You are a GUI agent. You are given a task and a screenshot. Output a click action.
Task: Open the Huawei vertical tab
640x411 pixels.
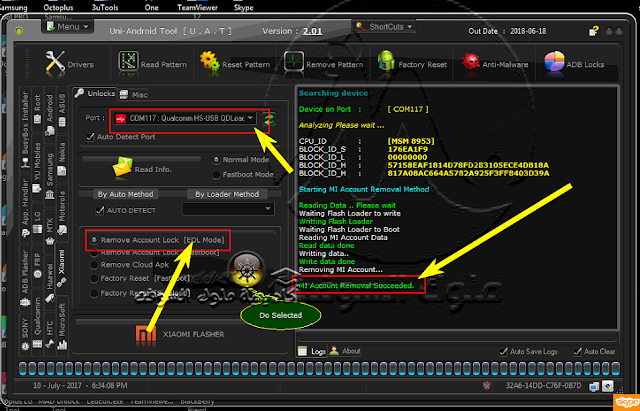[x=50, y=283]
